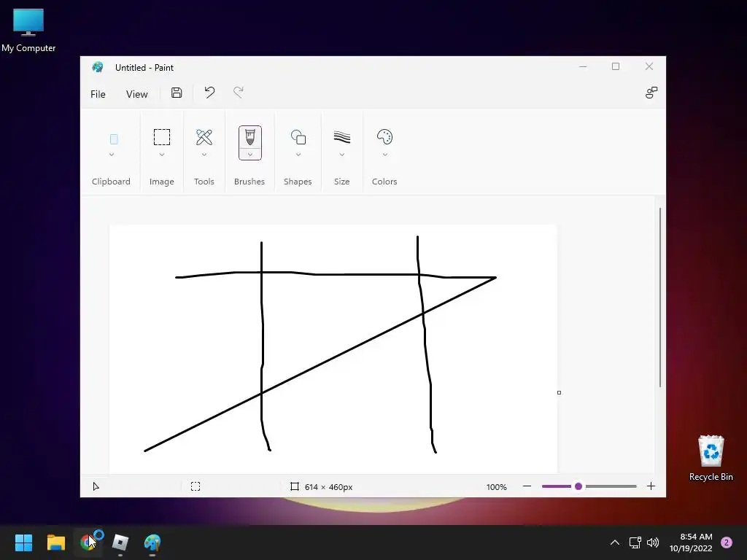
Task: Click the Clipboard paste icon
Action: pyautogui.click(x=114, y=139)
